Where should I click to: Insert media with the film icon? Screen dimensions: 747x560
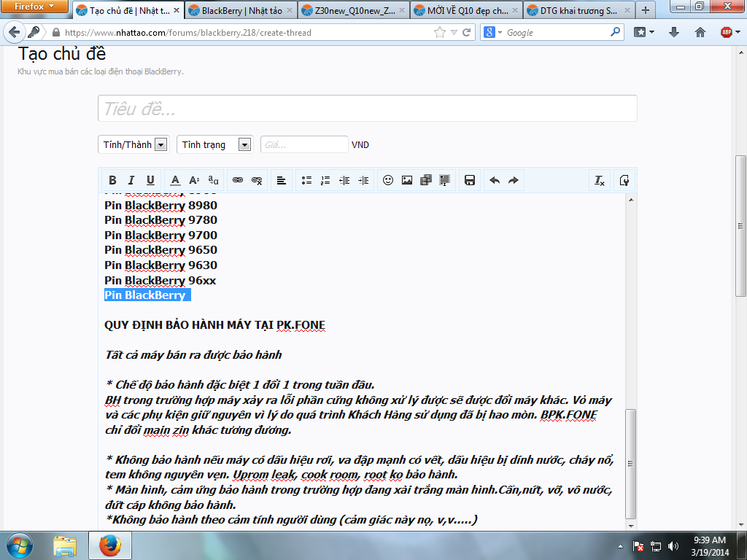point(426,180)
